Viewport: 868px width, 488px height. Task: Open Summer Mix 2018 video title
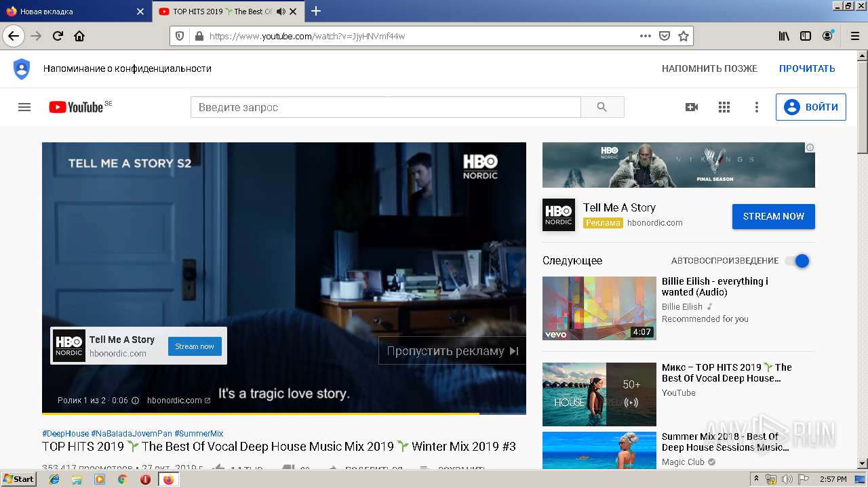point(725,442)
